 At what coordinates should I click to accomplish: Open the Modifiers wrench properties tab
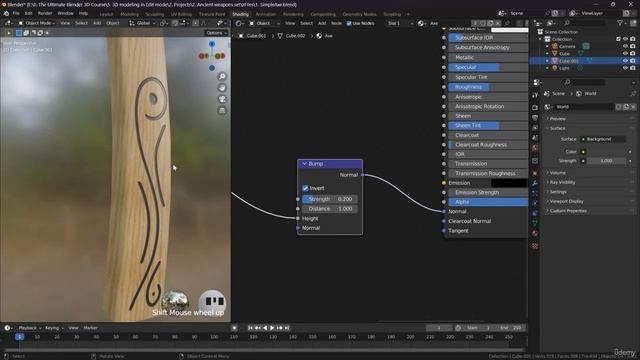(535, 183)
